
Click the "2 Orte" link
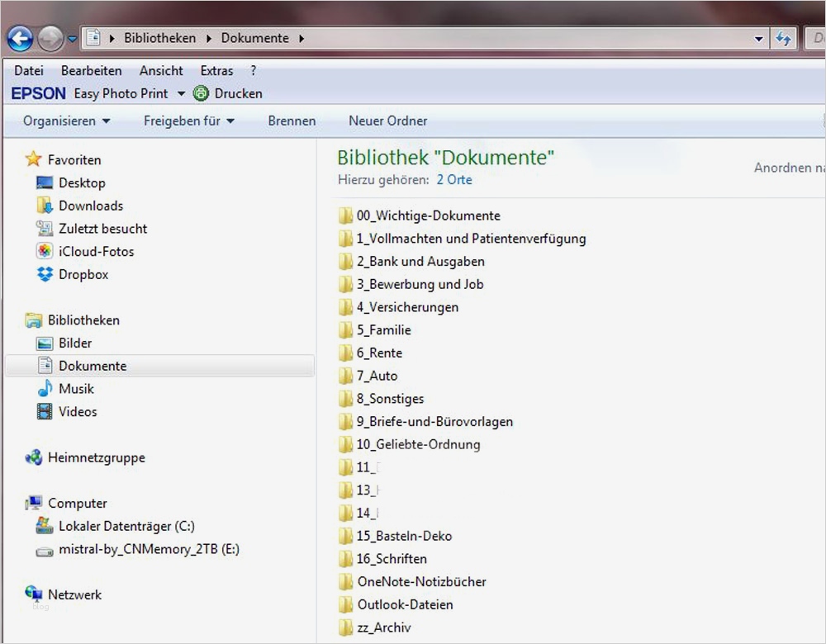454,179
